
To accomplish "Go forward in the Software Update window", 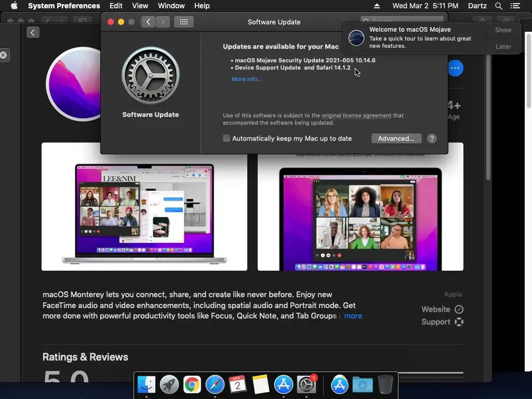I will tap(163, 22).
